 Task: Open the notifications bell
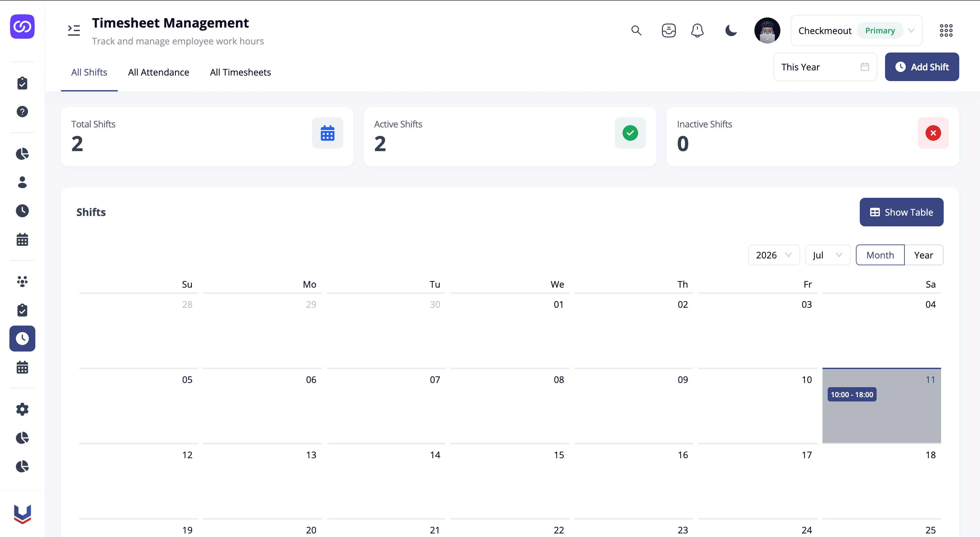[x=697, y=30]
